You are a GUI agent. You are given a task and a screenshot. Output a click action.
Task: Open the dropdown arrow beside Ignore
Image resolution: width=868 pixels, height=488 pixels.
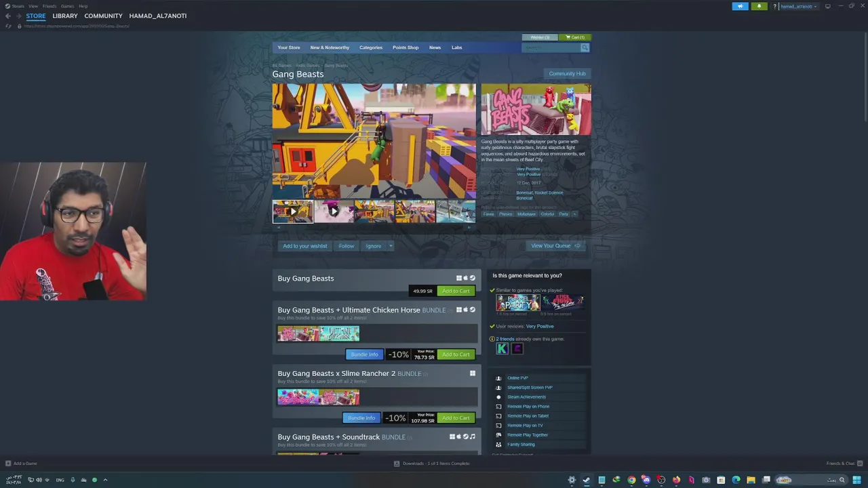390,246
